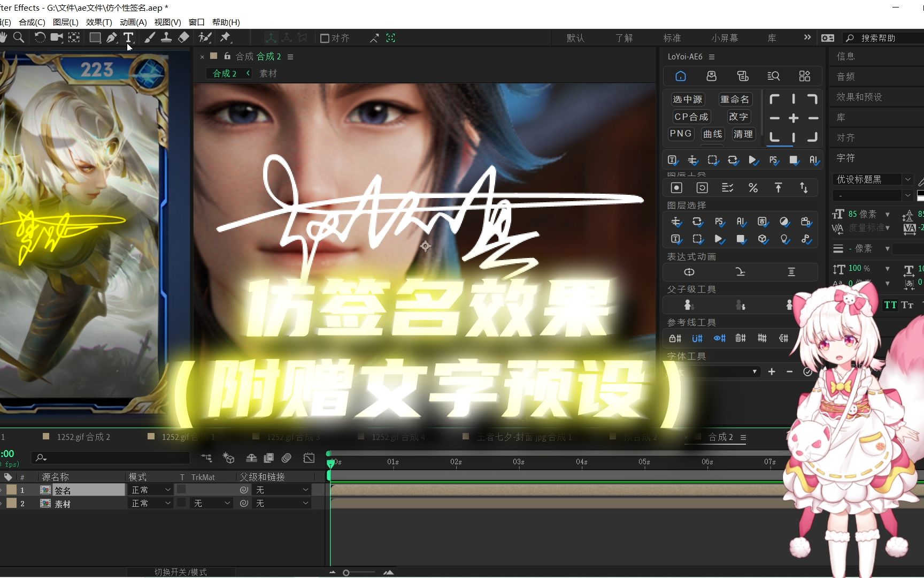
Task: Select the Puppet Pin tool
Action: (225, 37)
